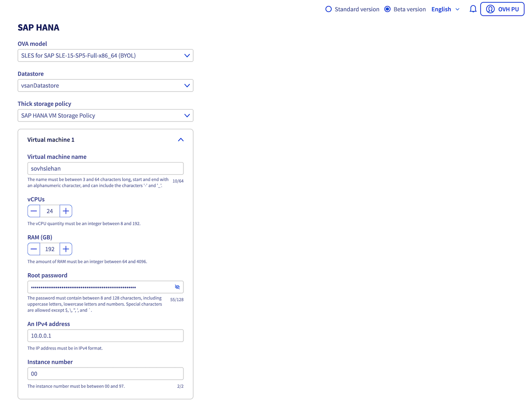Click the OVH PU user account button
The height and width of the screenshot is (404, 532).
pyautogui.click(x=502, y=9)
